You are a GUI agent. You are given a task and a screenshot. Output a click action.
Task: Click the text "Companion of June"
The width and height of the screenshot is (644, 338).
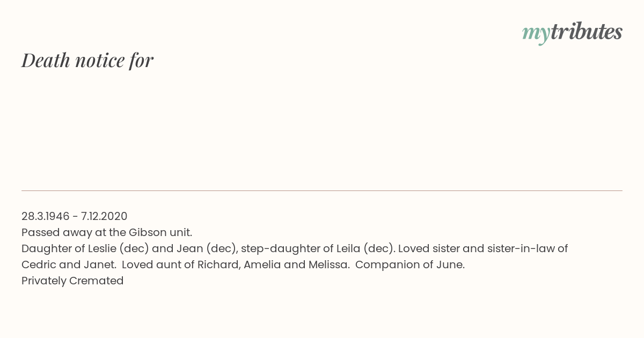coord(409,264)
